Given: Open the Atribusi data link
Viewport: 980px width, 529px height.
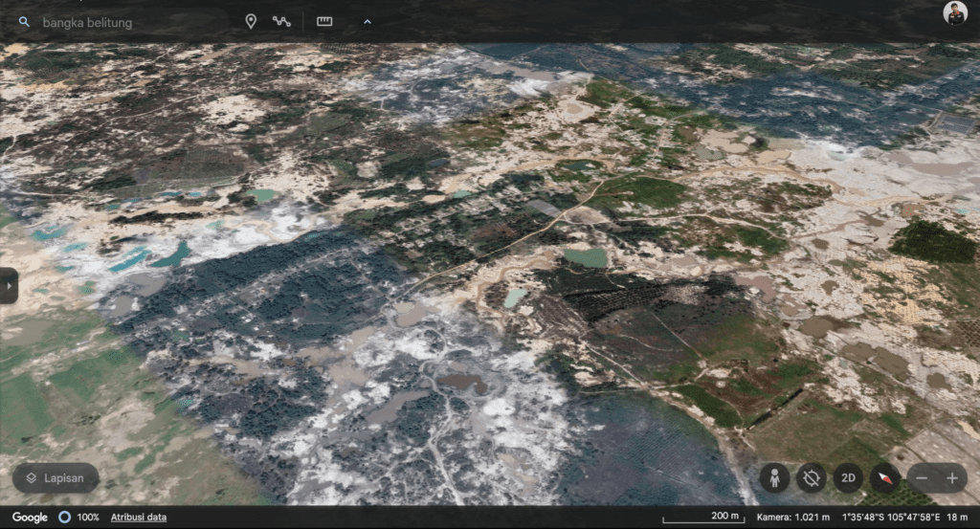Looking at the screenshot, I should [x=139, y=518].
